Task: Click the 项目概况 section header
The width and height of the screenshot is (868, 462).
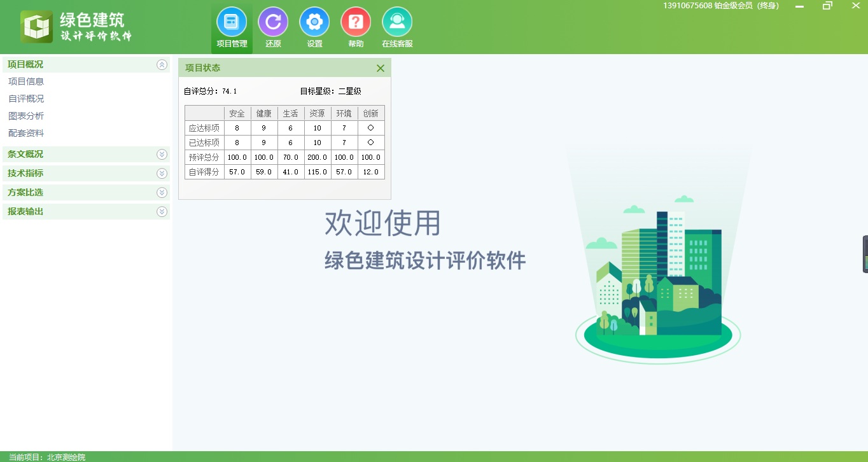Action: [86, 64]
